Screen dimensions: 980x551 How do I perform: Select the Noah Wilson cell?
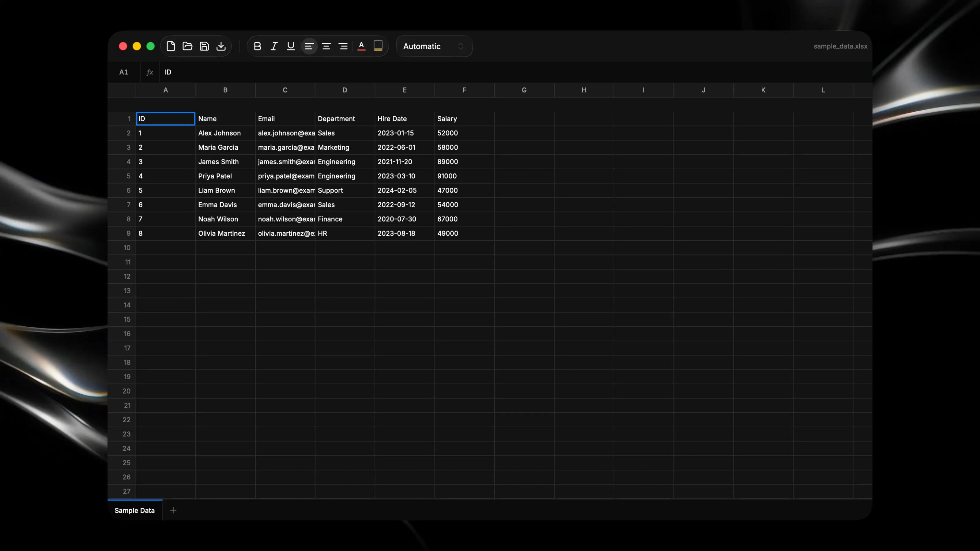tap(225, 219)
